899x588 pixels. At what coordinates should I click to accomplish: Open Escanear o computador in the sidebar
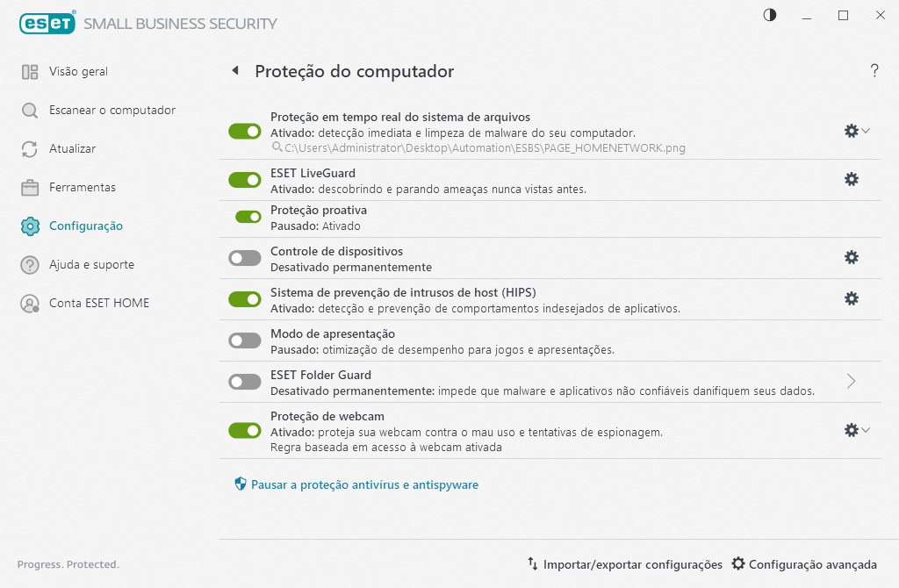coord(110,110)
